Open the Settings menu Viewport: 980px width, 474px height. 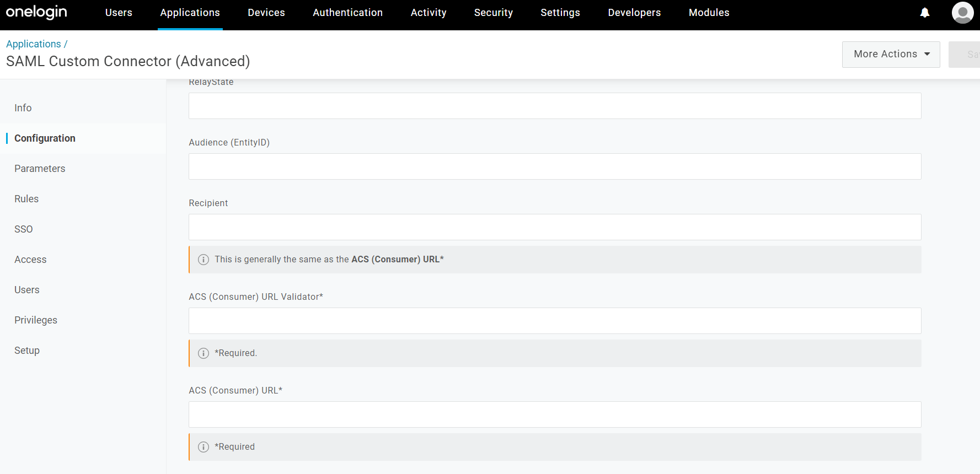pos(560,13)
